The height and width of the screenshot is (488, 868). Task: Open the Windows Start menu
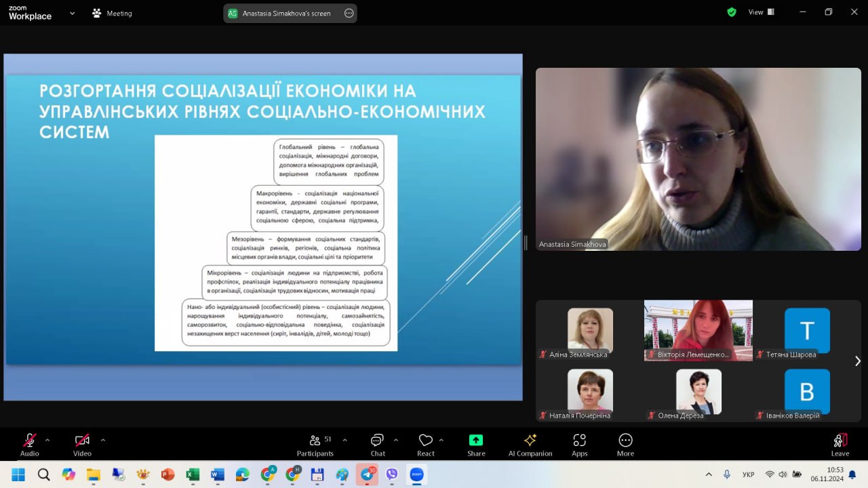[x=18, y=474]
